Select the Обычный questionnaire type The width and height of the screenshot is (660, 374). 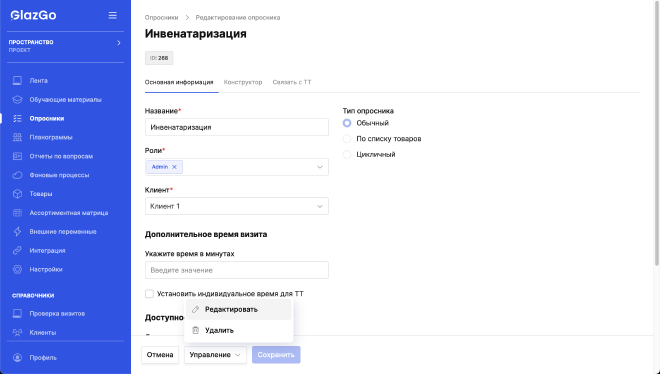pos(347,123)
